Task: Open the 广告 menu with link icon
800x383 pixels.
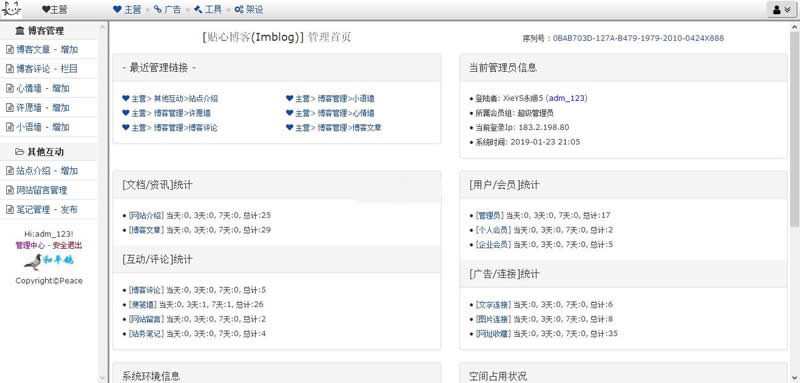Action: point(167,10)
